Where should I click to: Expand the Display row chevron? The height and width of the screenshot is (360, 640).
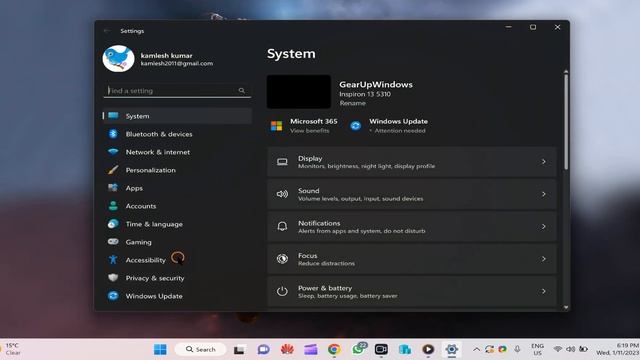click(544, 162)
